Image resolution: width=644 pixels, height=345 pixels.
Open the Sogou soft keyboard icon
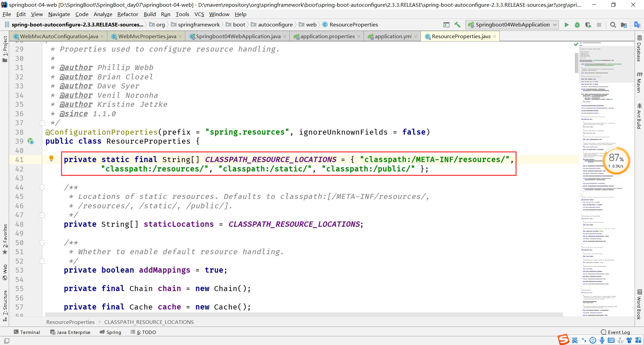click(611, 340)
